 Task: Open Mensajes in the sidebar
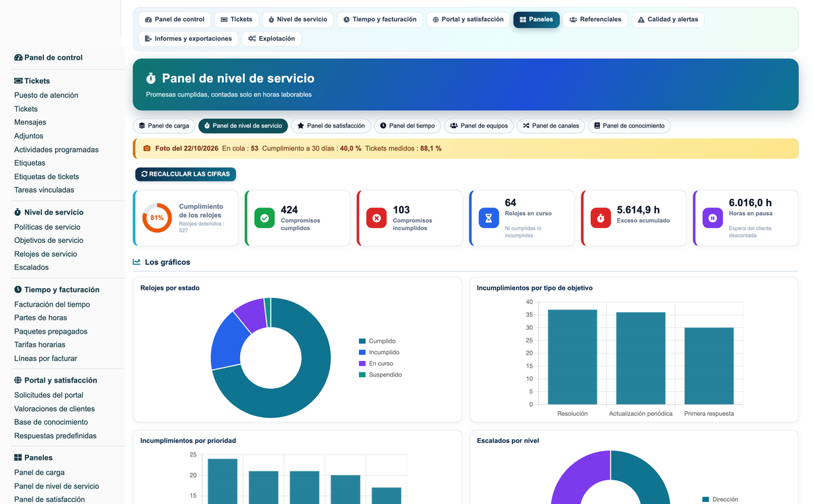pyautogui.click(x=31, y=123)
